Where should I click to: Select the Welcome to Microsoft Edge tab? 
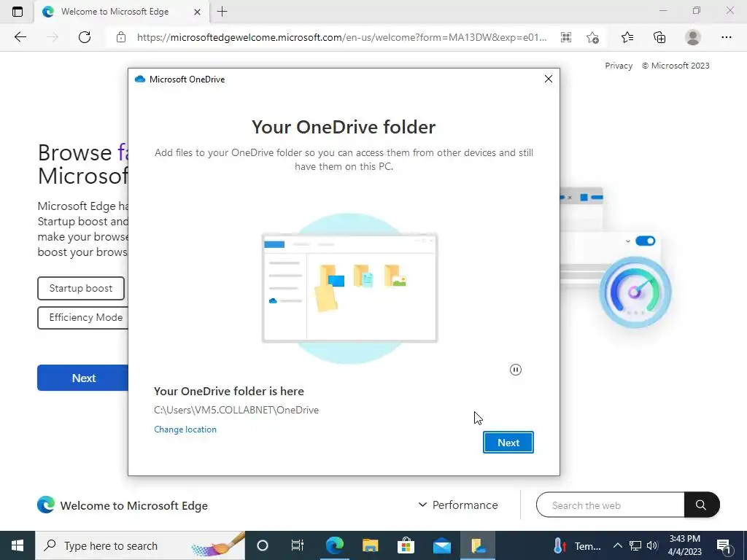(115, 12)
